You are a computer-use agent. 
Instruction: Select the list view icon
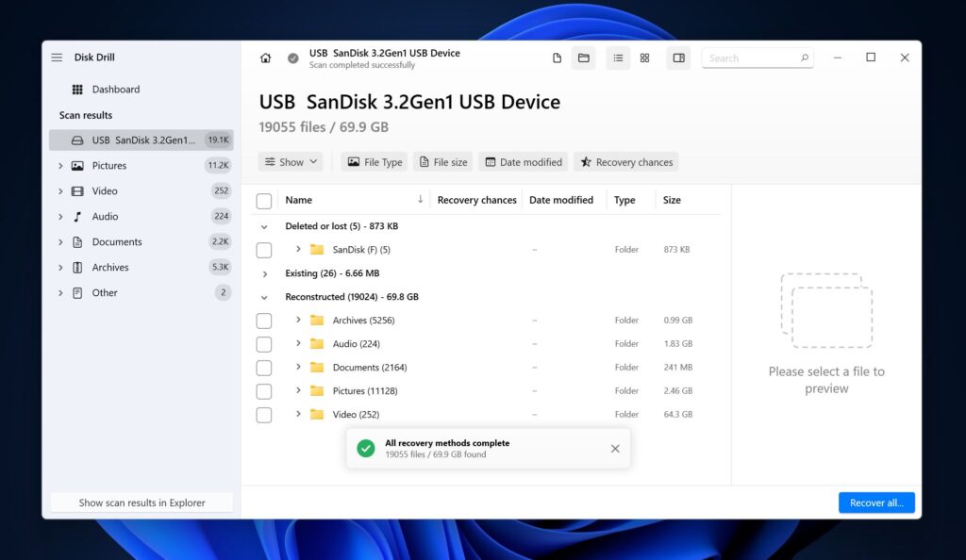click(x=618, y=58)
